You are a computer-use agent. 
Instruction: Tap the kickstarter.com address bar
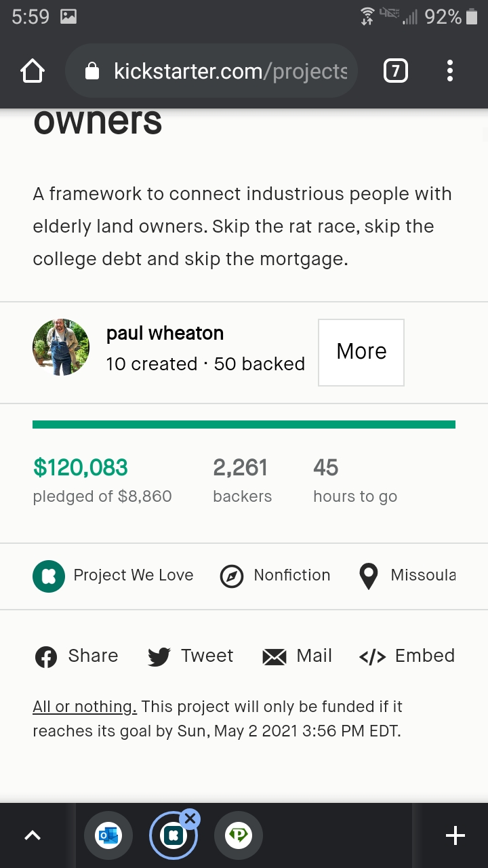pyautogui.click(x=230, y=71)
